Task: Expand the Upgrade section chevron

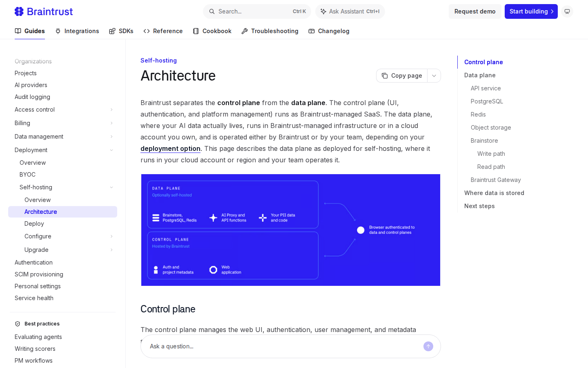Action: [111, 250]
